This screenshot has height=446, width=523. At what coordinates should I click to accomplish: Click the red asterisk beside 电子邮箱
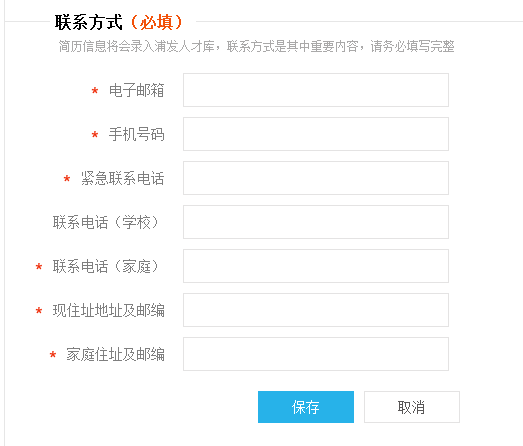pyautogui.click(x=95, y=91)
